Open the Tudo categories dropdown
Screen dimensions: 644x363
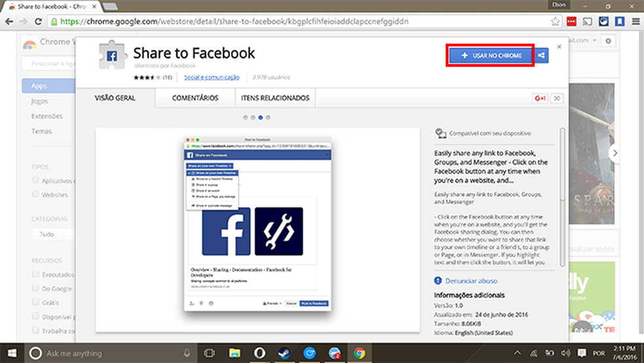click(54, 234)
